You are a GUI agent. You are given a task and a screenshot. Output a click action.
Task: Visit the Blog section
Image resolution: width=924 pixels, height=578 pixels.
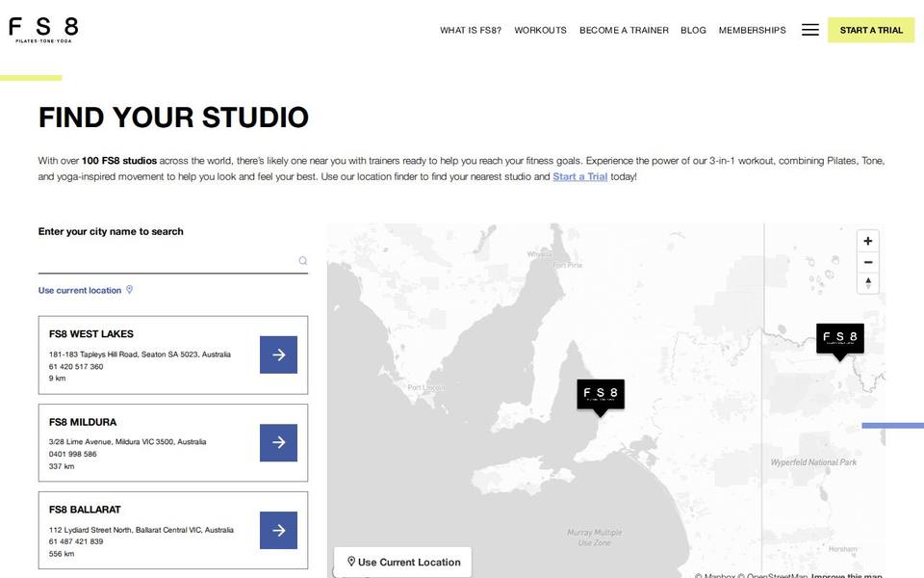point(693,30)
